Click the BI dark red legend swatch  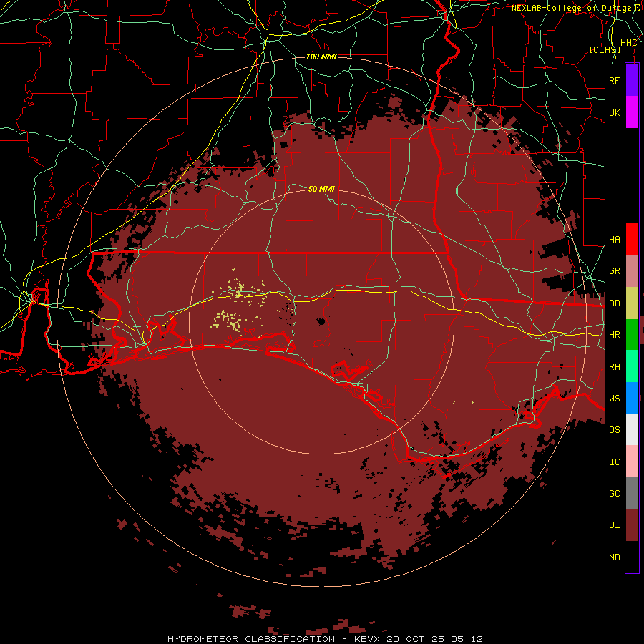pyautogui.click(x=632, y=525)
